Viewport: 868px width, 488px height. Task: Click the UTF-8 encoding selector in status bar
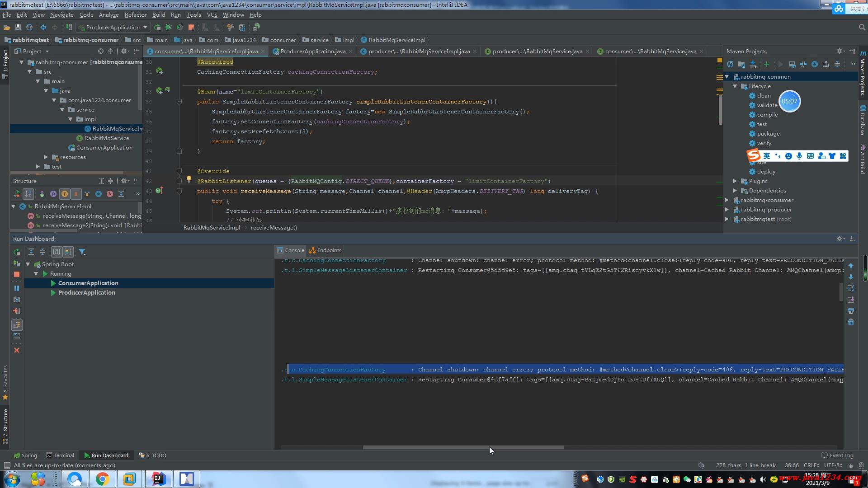pos(833,465)
